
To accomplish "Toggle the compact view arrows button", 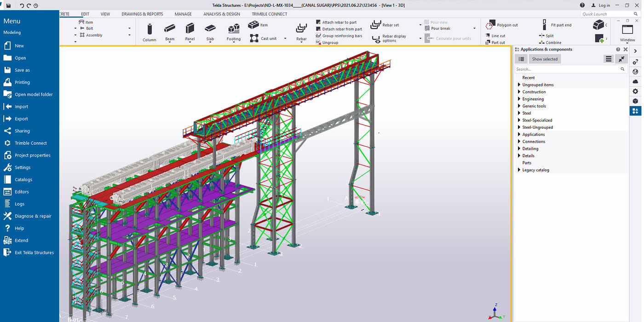I will click(621, 59).
